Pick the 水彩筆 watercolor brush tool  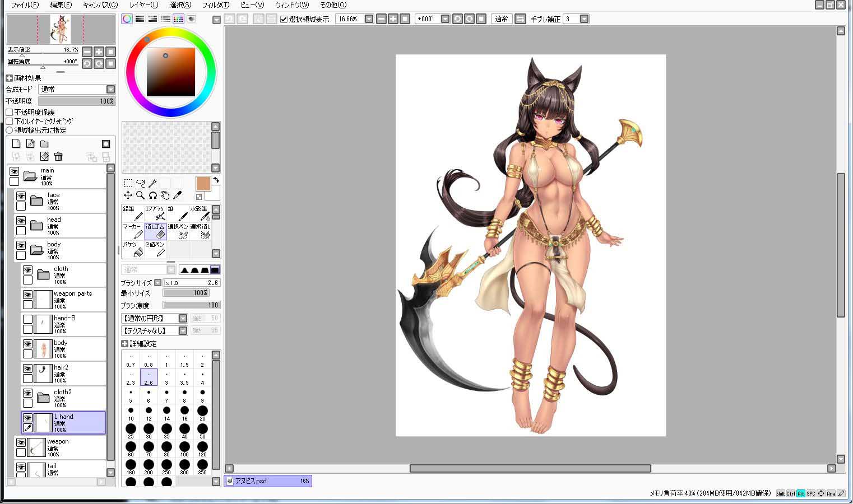click(200, 213)
